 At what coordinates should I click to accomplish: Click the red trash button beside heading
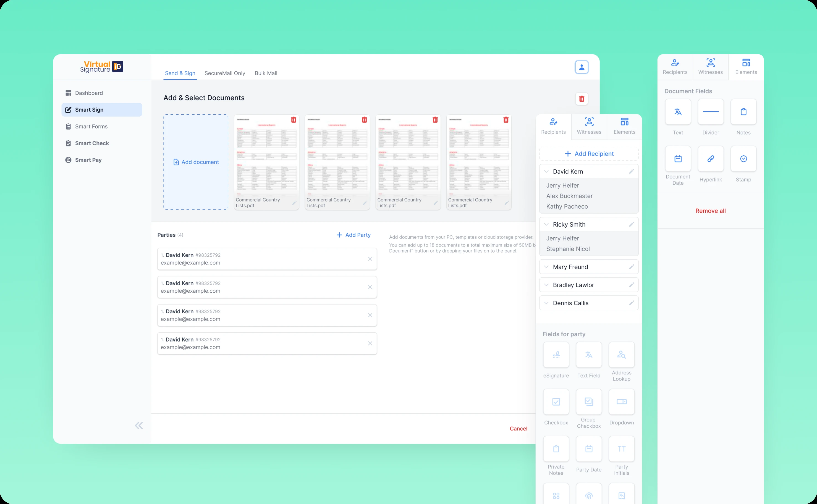click(x=581, y=99)
